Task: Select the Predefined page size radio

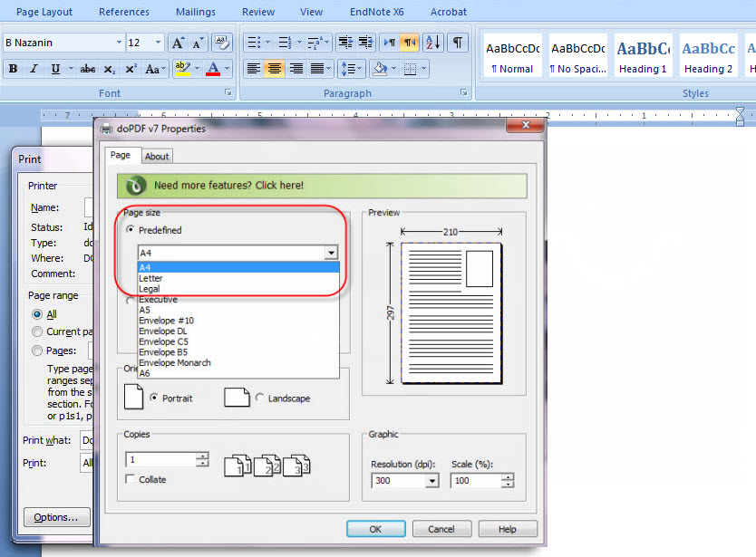Action: (x=131, y=230)
